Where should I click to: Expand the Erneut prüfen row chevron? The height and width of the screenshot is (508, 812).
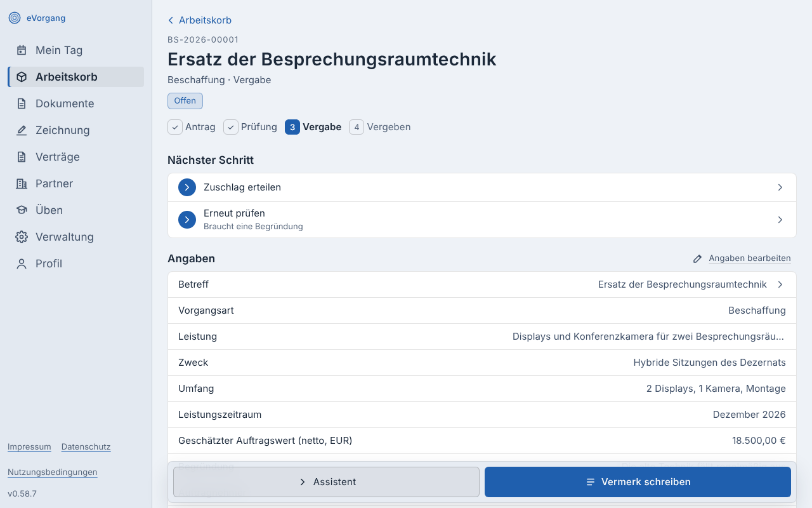point(780,220)
